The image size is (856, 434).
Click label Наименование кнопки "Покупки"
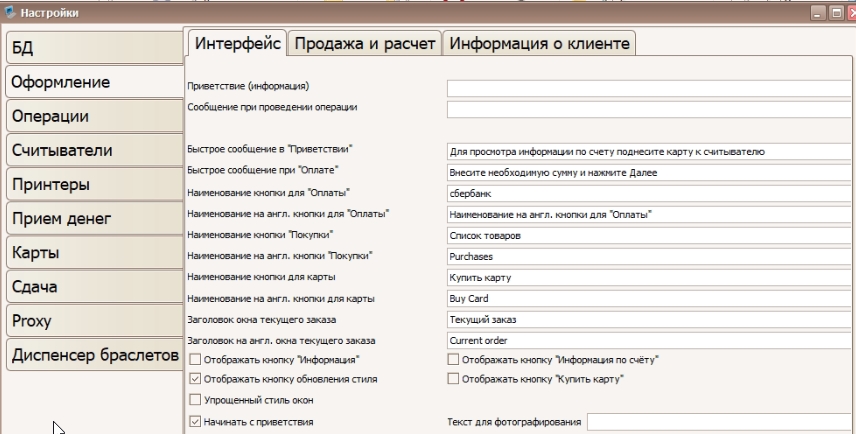(260, 235)
